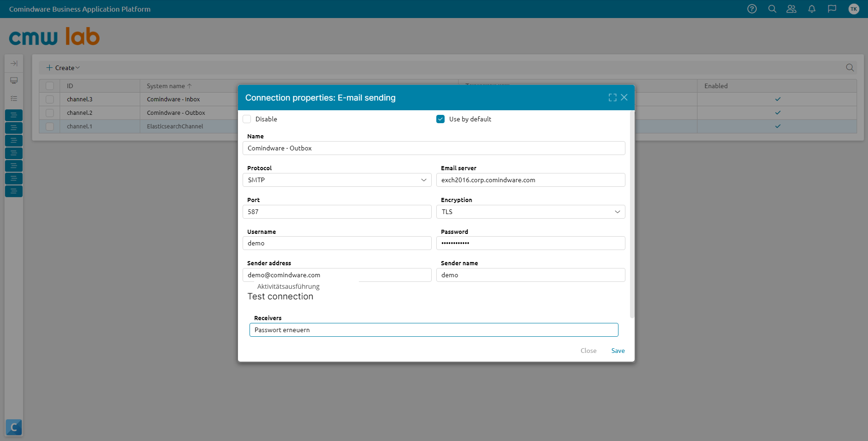Click enabled checkmark of channel.2 row
The height and width of the screenshot is (441, 868).
778,113
